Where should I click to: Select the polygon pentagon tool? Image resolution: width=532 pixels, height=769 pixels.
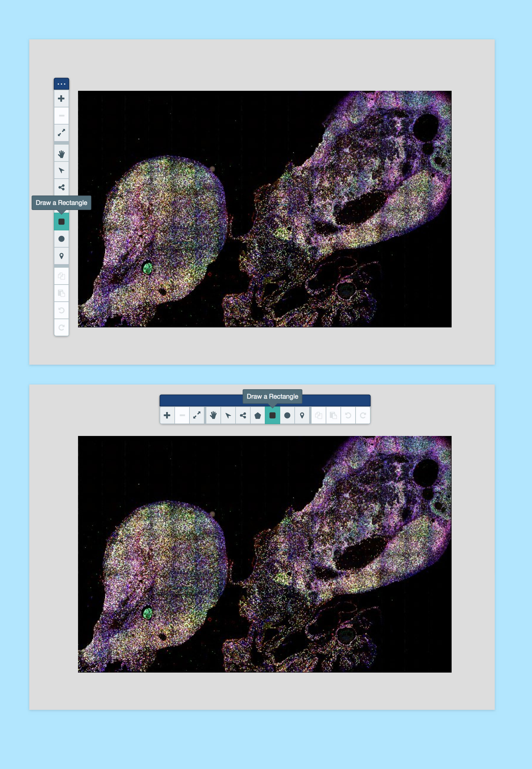point(258,415)
